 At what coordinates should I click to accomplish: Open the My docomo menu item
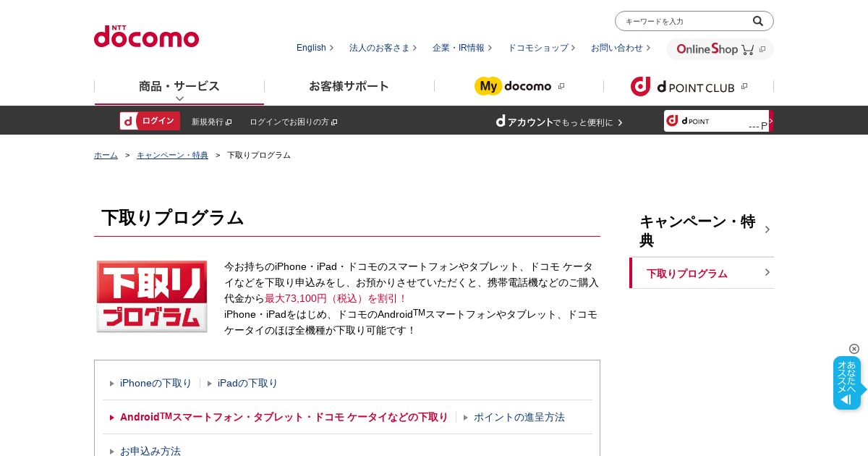pyautogui.click(x=519, y=86)
